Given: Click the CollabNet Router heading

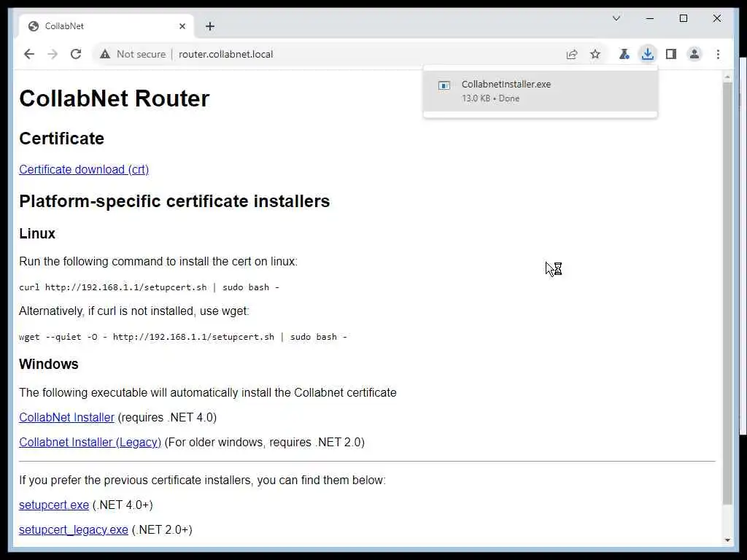Looking at the screenshot, I should pos(115,98).
